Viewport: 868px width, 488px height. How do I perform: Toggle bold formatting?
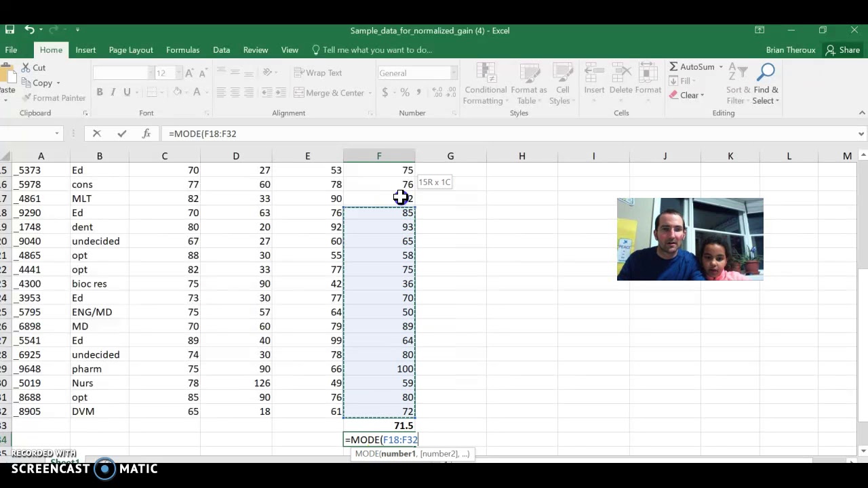(x=99, y=92)
